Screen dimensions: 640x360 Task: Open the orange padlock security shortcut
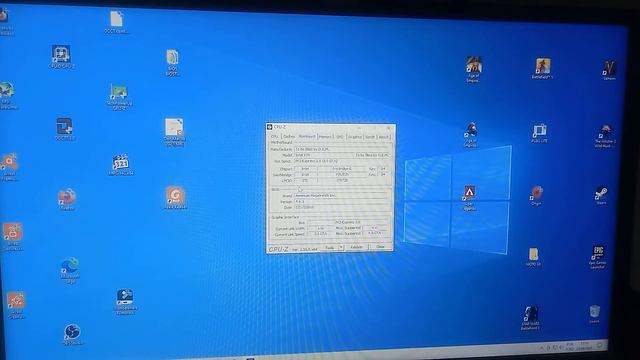coord(13,237)
